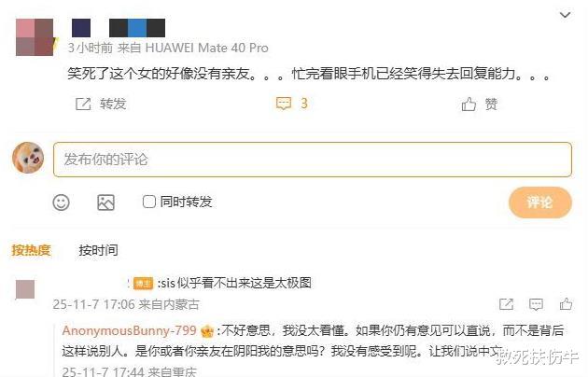Reply to first comment via bubble icon

536,304
